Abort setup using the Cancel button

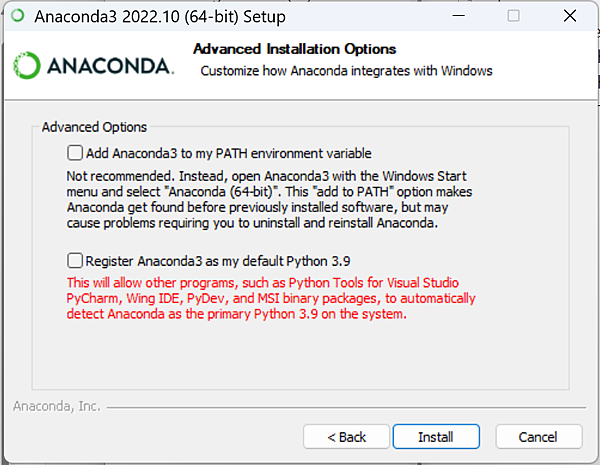pyautogui.click(x=539, y=436)
